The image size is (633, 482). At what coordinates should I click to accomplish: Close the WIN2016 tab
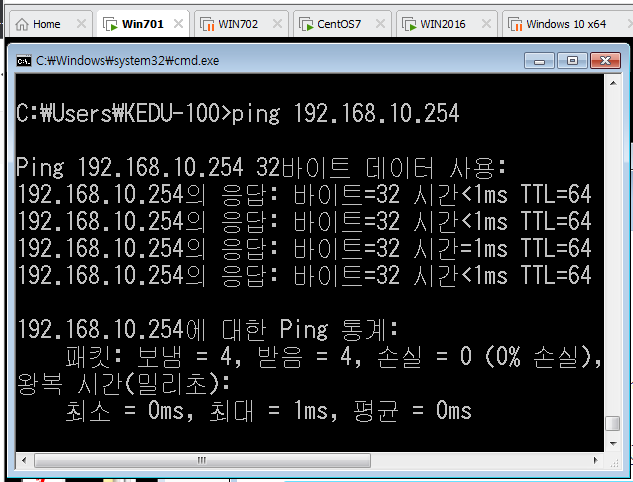click(486, 24)
